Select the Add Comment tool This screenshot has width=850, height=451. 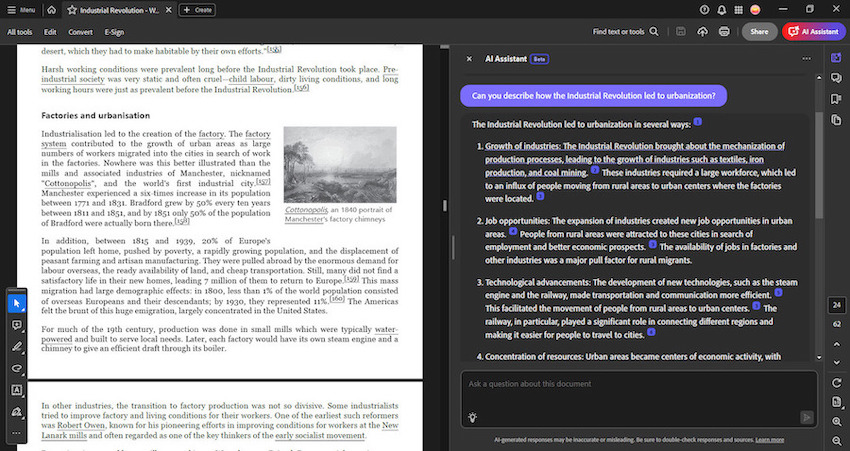16,325
